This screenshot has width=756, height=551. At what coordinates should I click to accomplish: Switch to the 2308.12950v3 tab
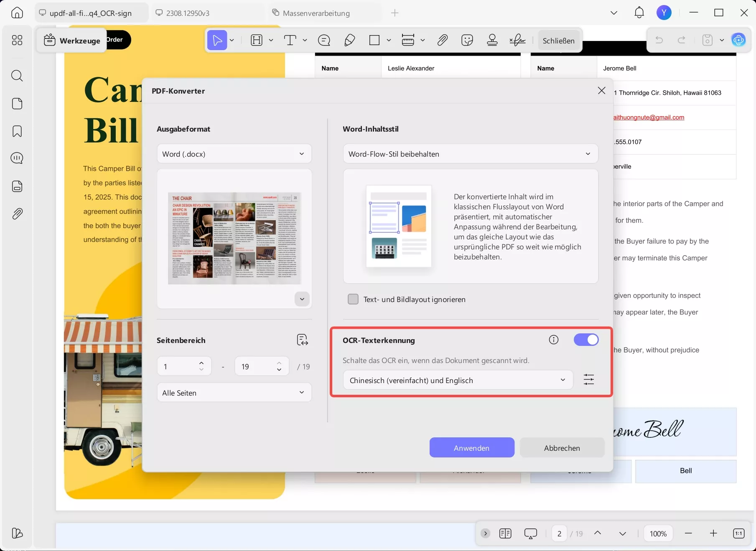pyautogui.click(x=187, y=13)
